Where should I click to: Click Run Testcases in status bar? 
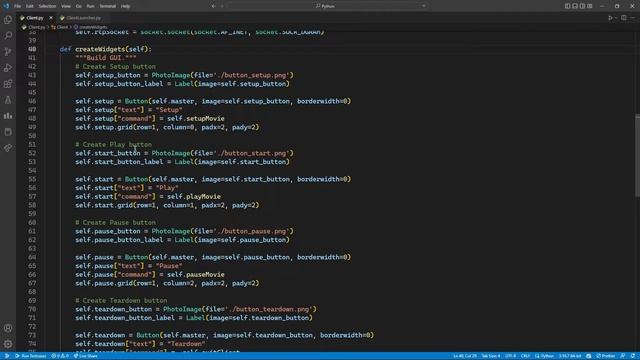[x=31, y=356]
